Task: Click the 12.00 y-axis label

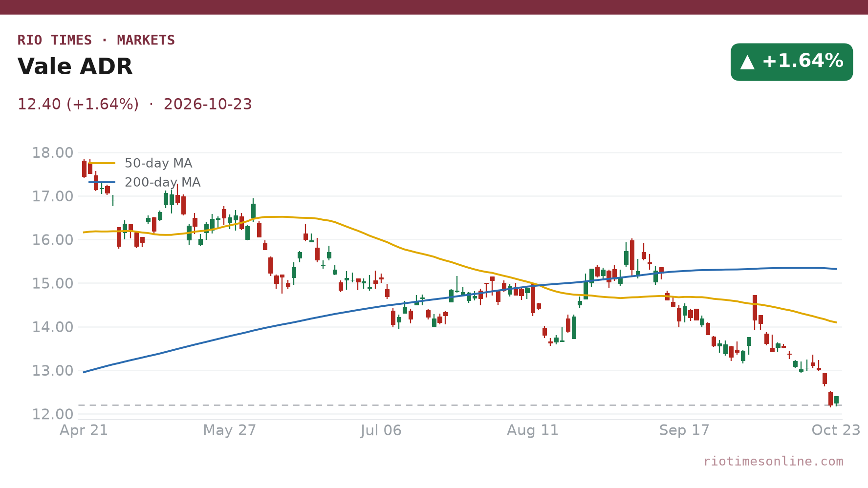Action: (53, 414)
